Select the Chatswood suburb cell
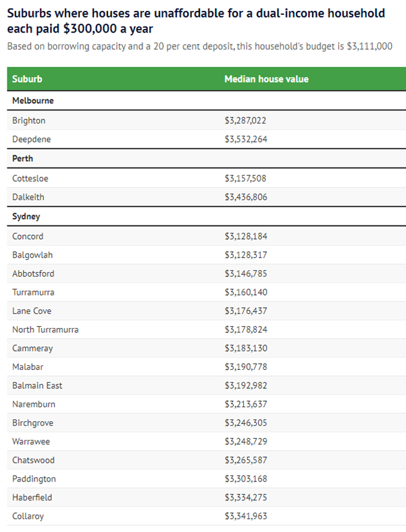The height and width of the screenshot is (532, 406). (33, 460)
